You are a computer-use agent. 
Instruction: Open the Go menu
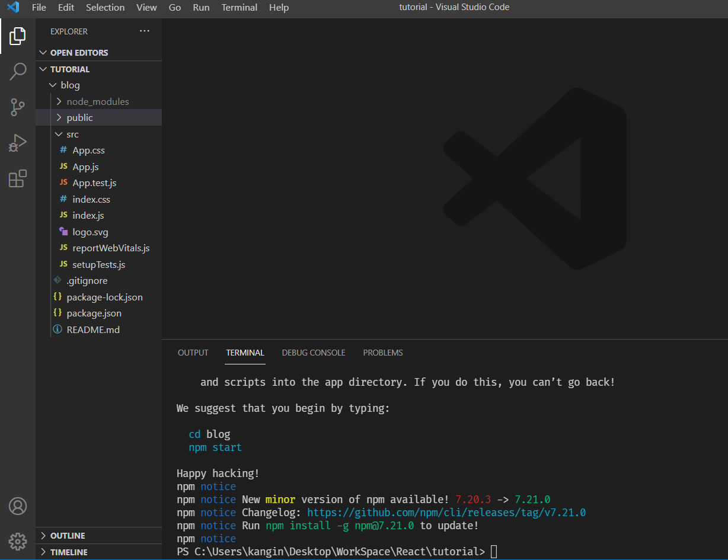coord(175,8)
